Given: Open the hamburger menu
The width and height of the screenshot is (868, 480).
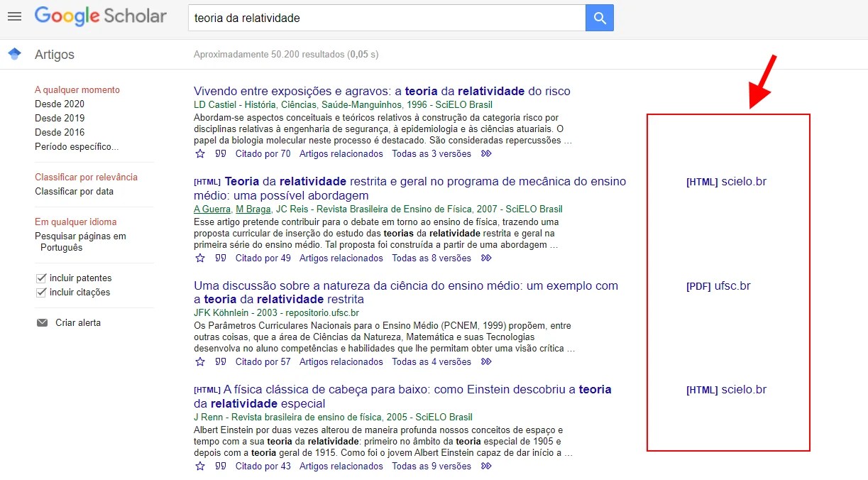Looking at the screenshot, I should (x=14, y=17).
